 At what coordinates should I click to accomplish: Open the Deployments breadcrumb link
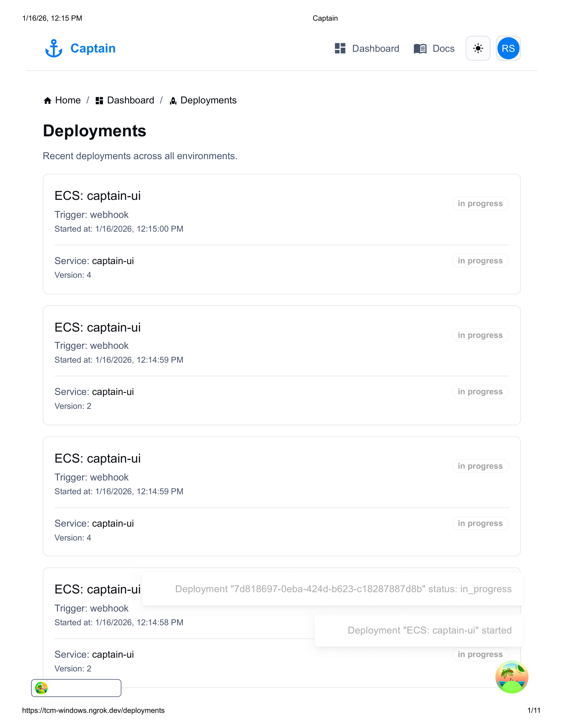(208, 100)
